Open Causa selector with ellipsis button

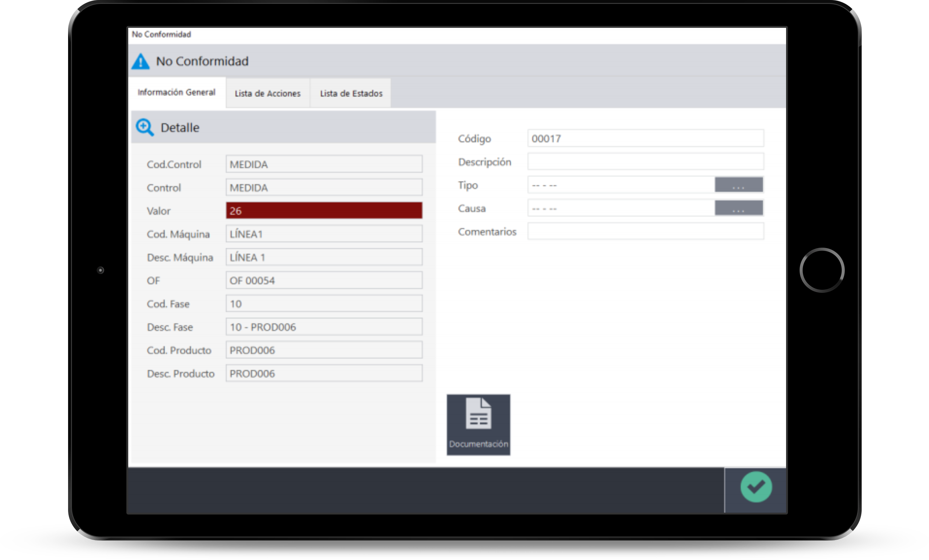(x=738, y=208)
